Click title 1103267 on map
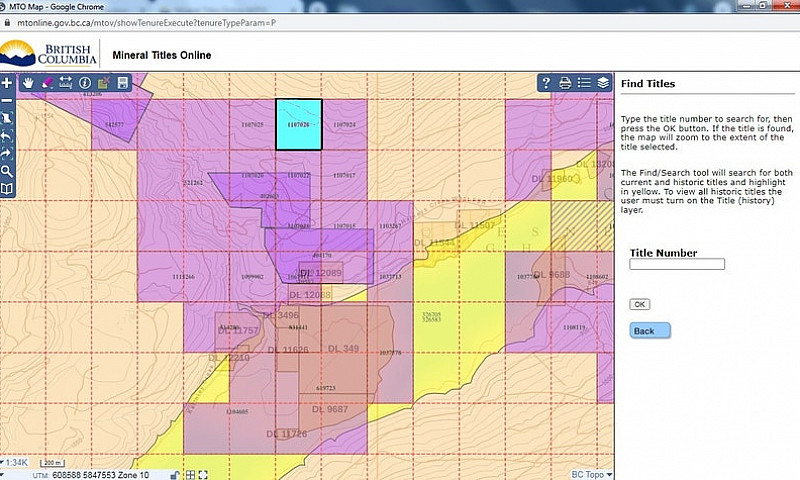The height and width of the screenshot is (480, 800). click(x=390, y=225)
